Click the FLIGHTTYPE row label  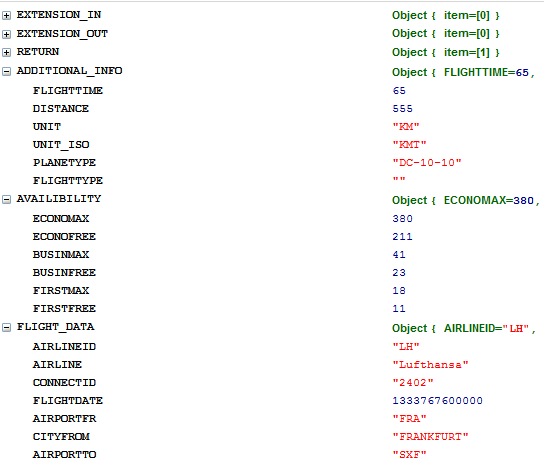[x=68, y=181]
